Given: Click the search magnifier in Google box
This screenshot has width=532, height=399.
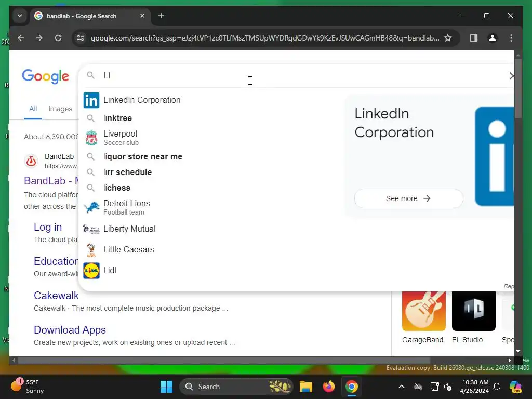Looking at the screenshot, I should [x=90, y=75].
